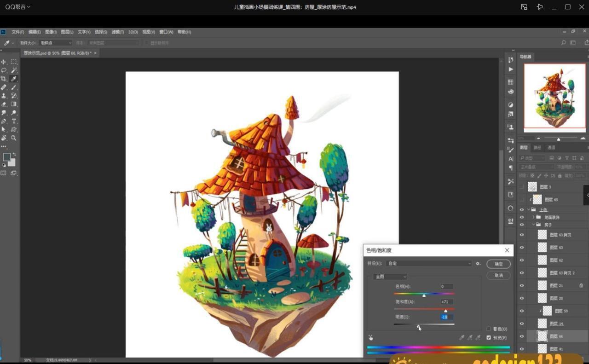This screenshot has width=589, height=364.
Task: Open the preset (预设) dropdown set to 自定
Action: pyautogui.click(x=429, y=264)
